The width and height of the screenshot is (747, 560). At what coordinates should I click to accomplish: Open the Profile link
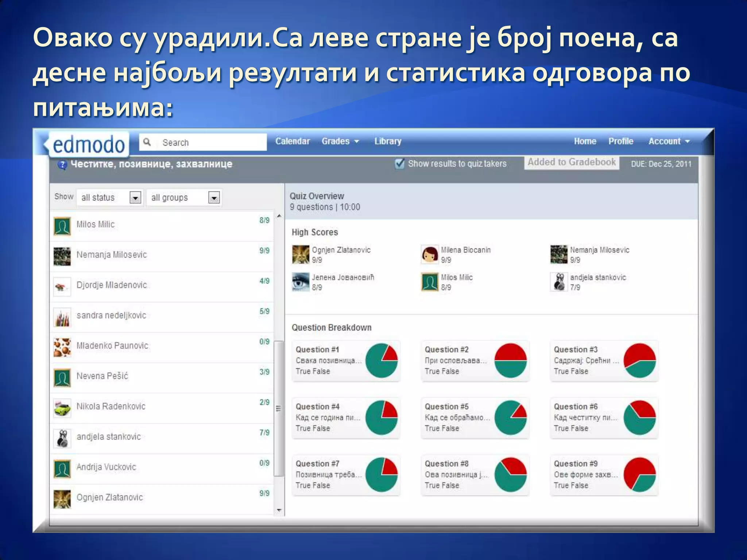(620, 141)
